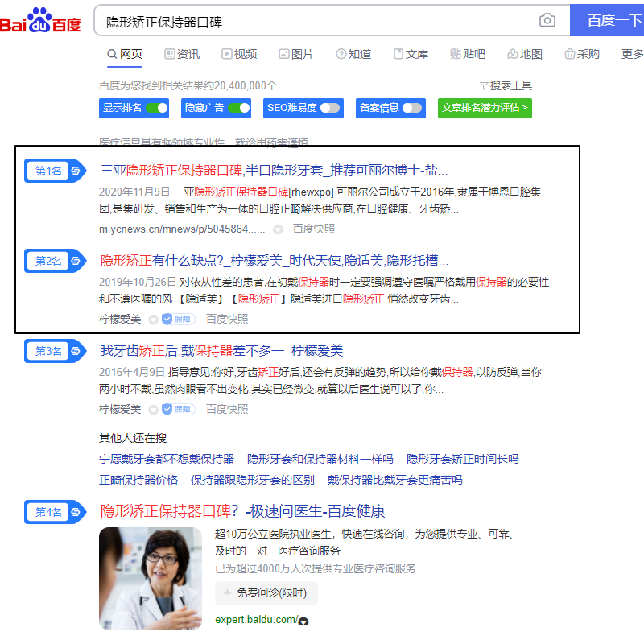644x644 pixels.
Task: Open the 知道 tab
Action: pos(353,54)
